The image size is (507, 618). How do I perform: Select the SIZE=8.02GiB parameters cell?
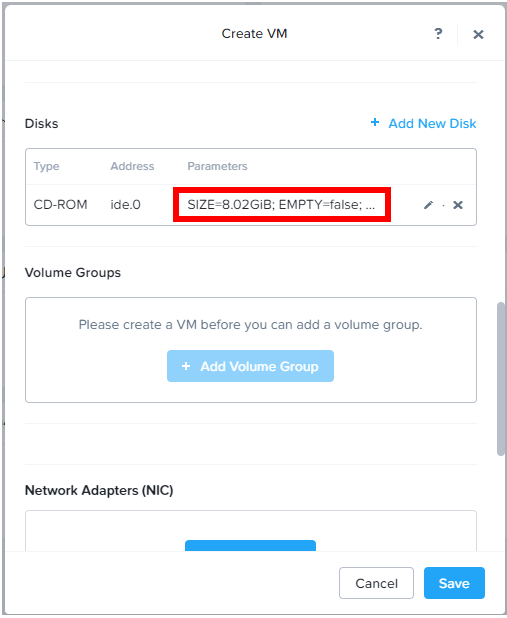coord(281,205)
